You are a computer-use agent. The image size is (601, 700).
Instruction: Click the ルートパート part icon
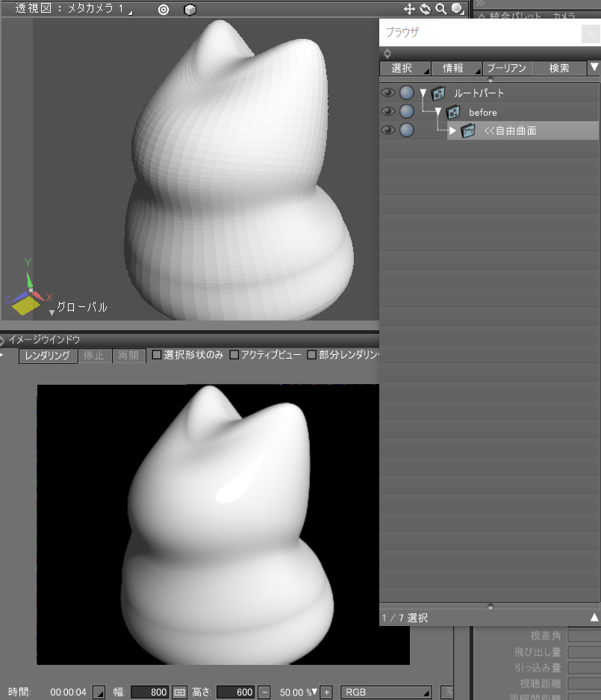438,93
